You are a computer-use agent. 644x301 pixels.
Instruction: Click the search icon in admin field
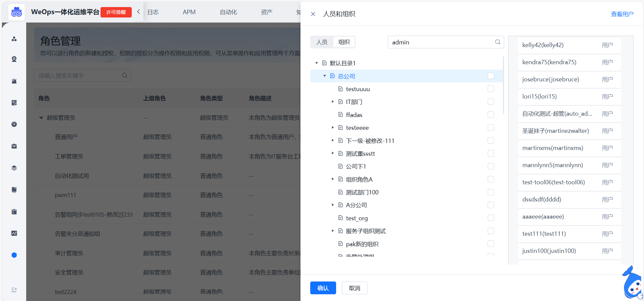pyautogui.click(x=497, y=42)
